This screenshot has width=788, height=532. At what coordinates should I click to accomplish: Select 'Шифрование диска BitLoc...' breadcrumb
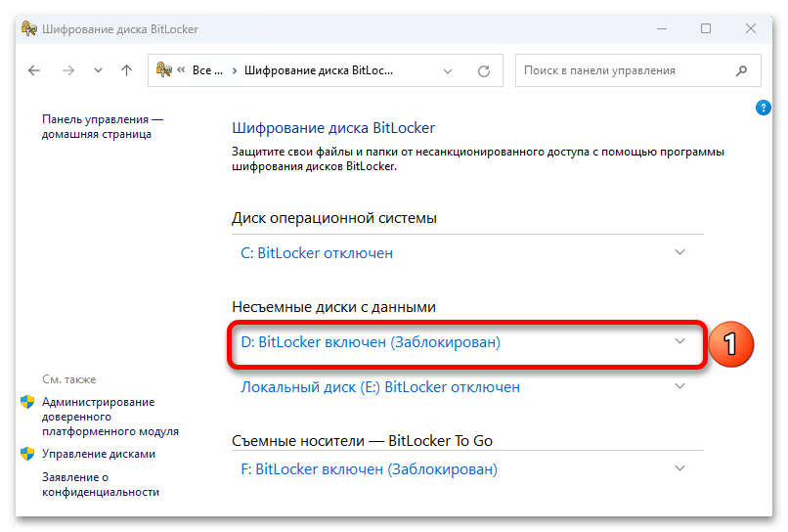(x=319, y=70)
